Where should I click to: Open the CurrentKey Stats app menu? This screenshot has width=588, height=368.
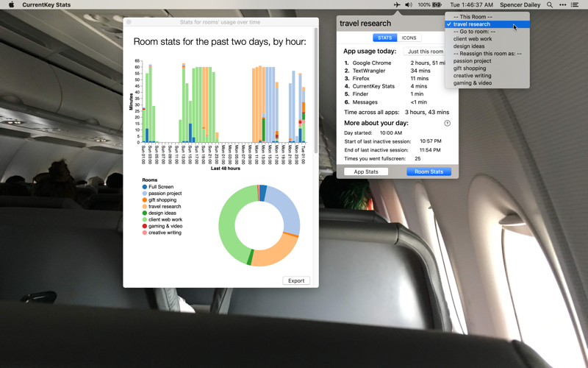46,4
